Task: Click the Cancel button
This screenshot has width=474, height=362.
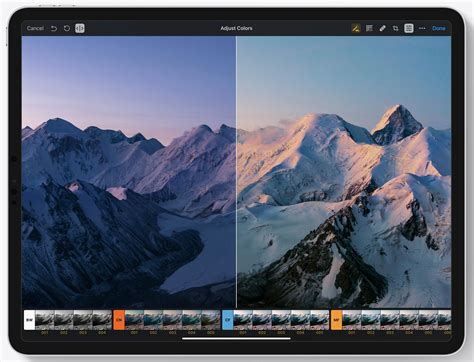Action: (35, 28)
